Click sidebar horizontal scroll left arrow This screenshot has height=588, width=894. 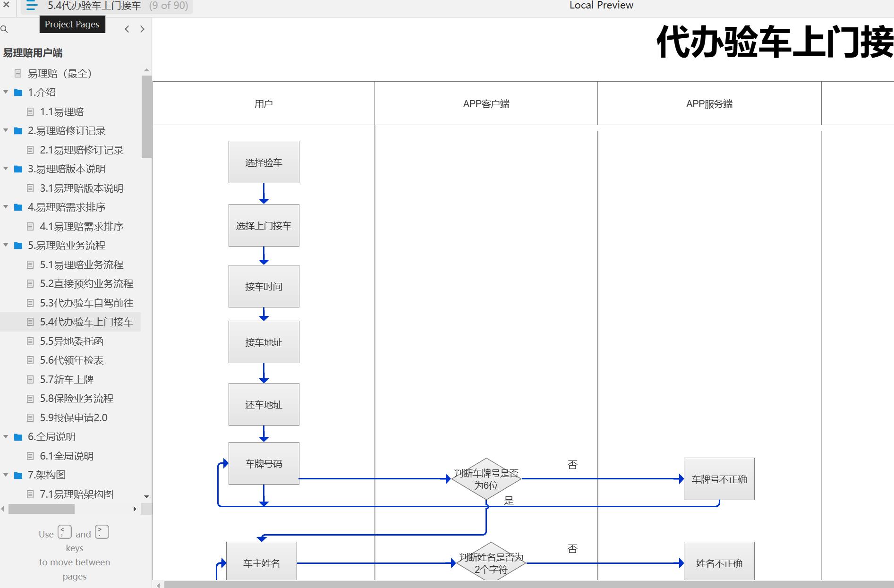click(3, 509)
